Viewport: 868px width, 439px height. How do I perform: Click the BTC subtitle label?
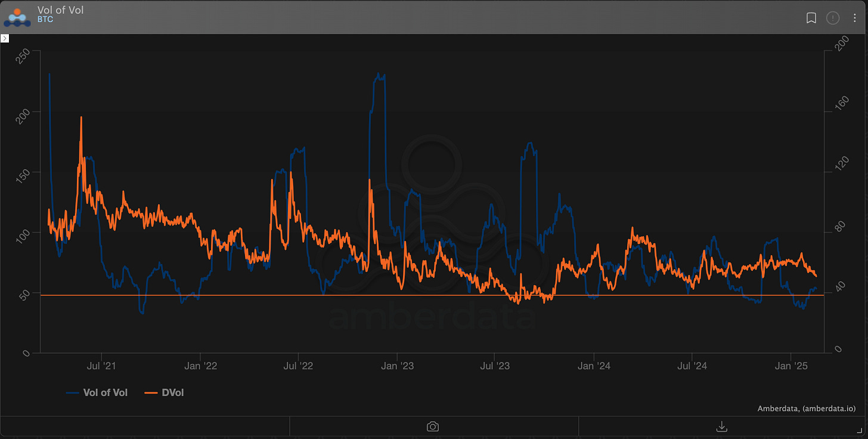pyautogui.click(x=45, y=20)
